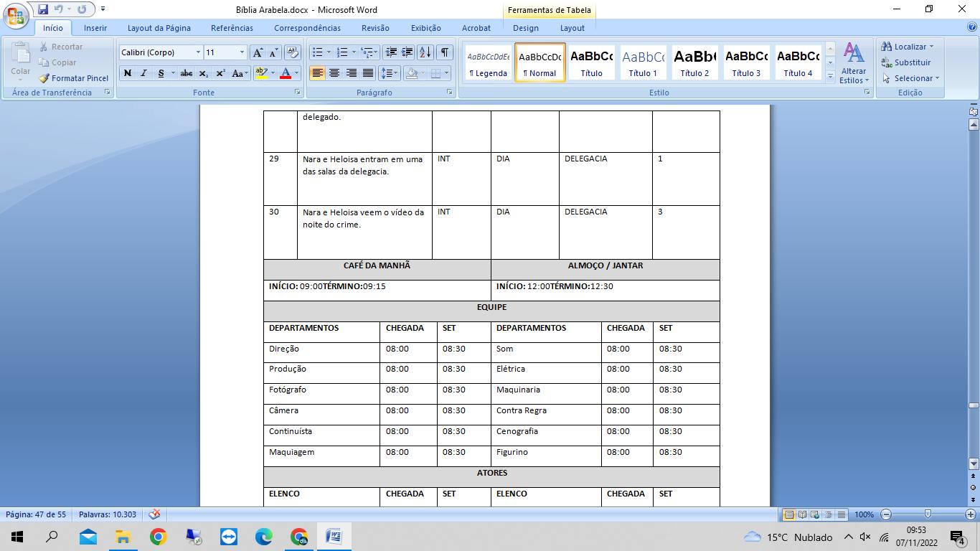Viewport: 980px width, 551px height.
Task: Click the zoom slider handle
Action: pos(928,514)
